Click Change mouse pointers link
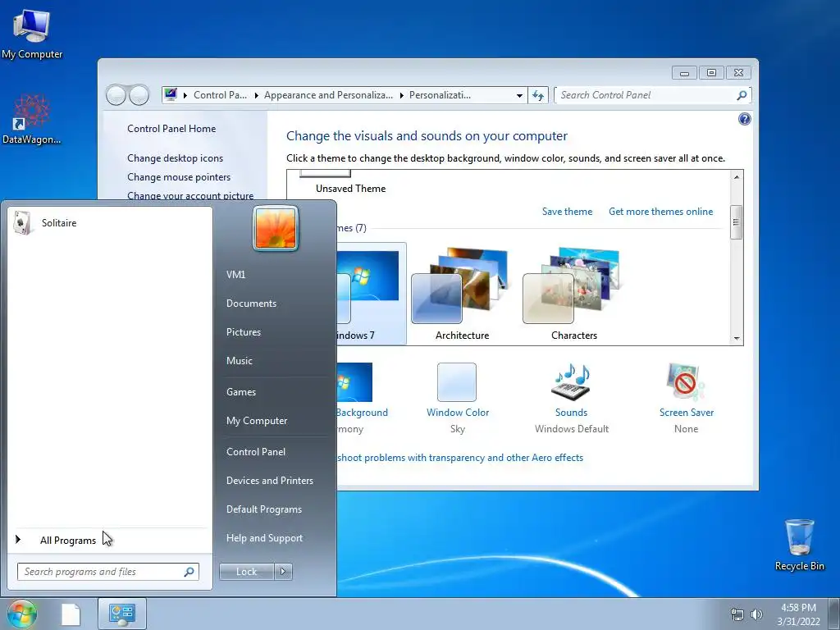840x630 pixels. pos(178,177)
